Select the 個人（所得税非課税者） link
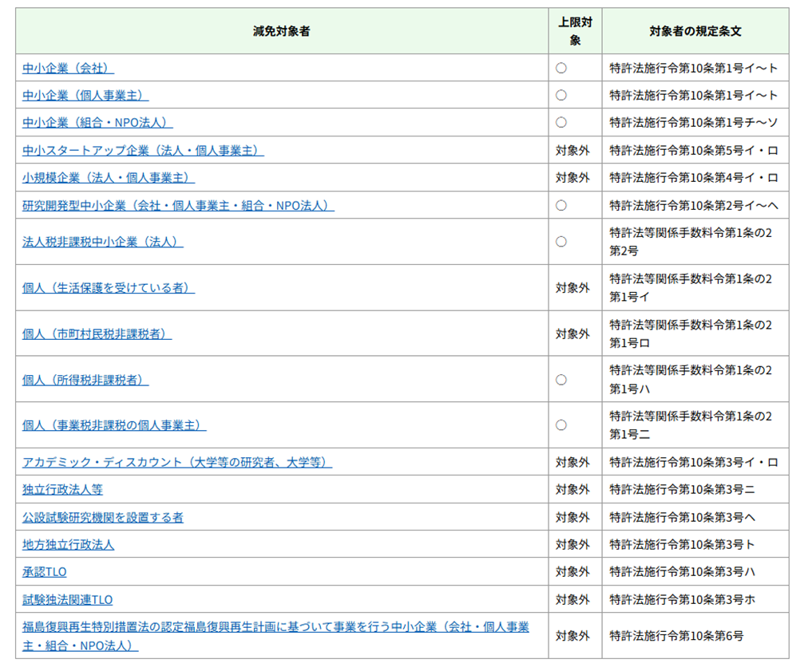This screenshot has width=812, height=671. pyautogui.click(x=85, y=380)
